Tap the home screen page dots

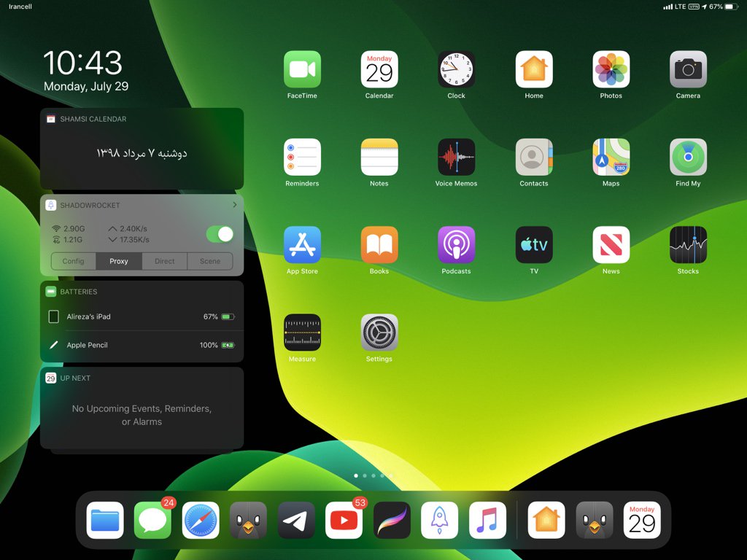(373, 475)
